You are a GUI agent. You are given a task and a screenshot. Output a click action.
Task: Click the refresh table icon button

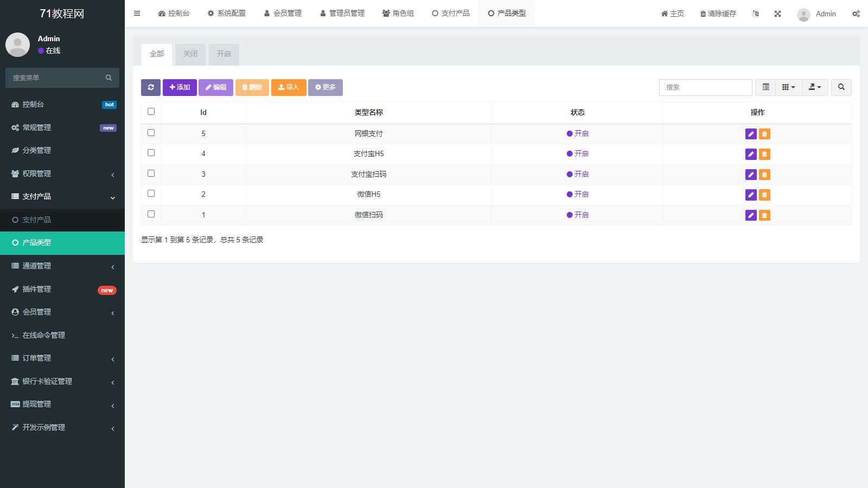coord(151,87)
